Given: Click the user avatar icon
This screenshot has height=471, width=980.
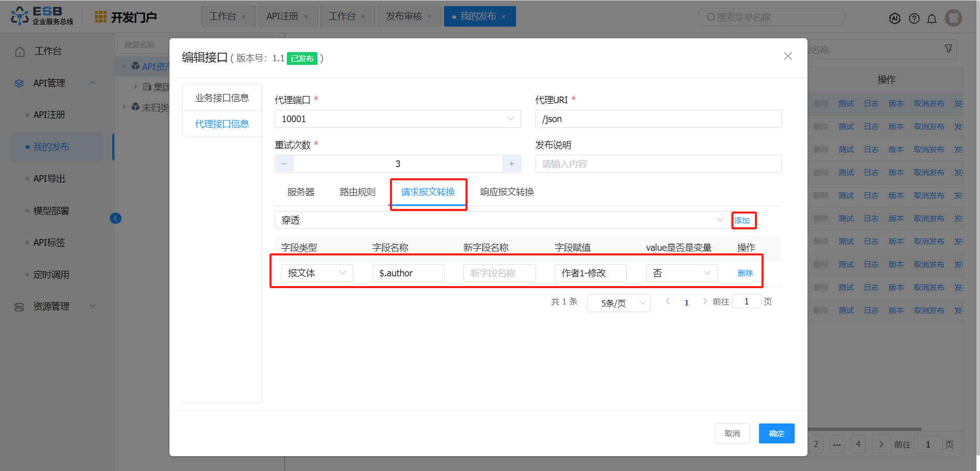Looking at the screenshot, I should click(x=953, y=18).
